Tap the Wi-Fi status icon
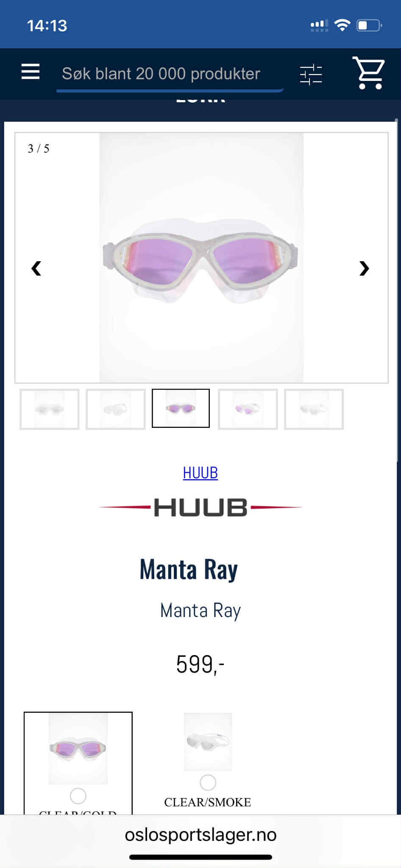The image size is (401, 868). coord(342,25)
